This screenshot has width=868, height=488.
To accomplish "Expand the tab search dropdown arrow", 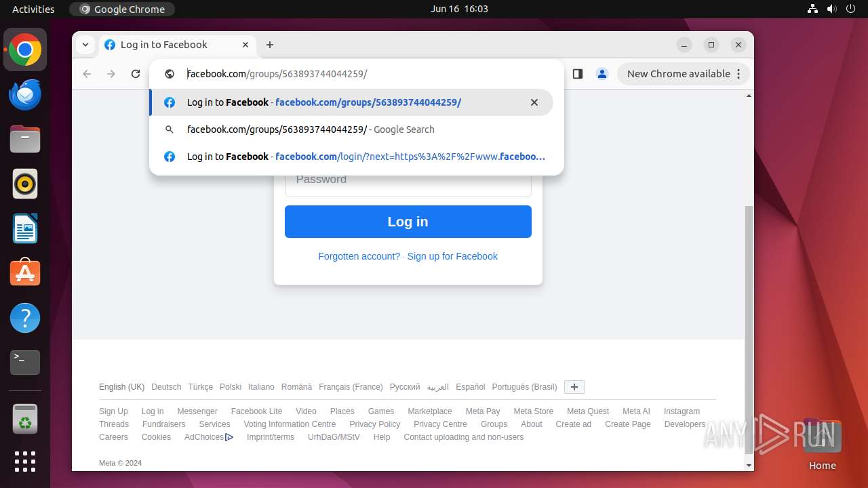I will 85,45.
